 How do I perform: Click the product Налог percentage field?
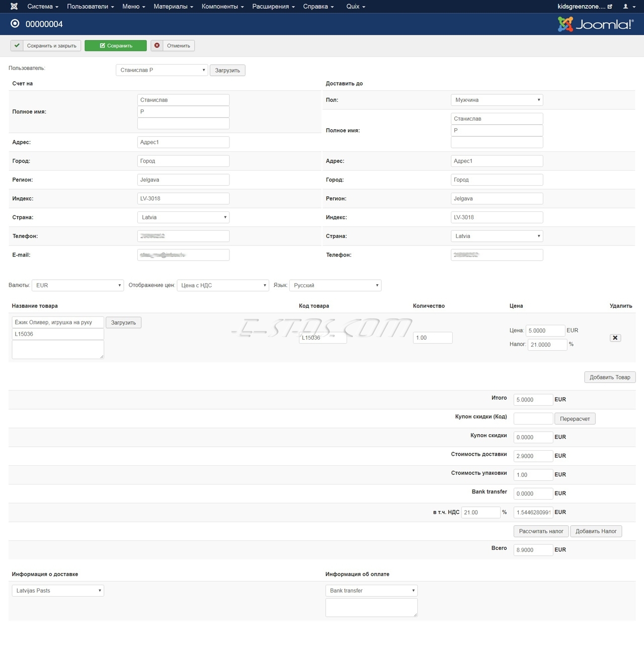point(547,345)
